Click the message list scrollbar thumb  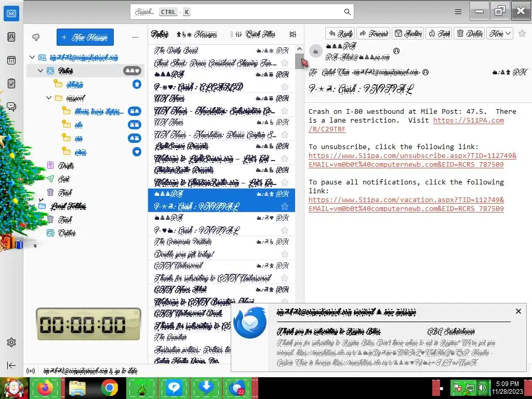click(x=299, y=61)
